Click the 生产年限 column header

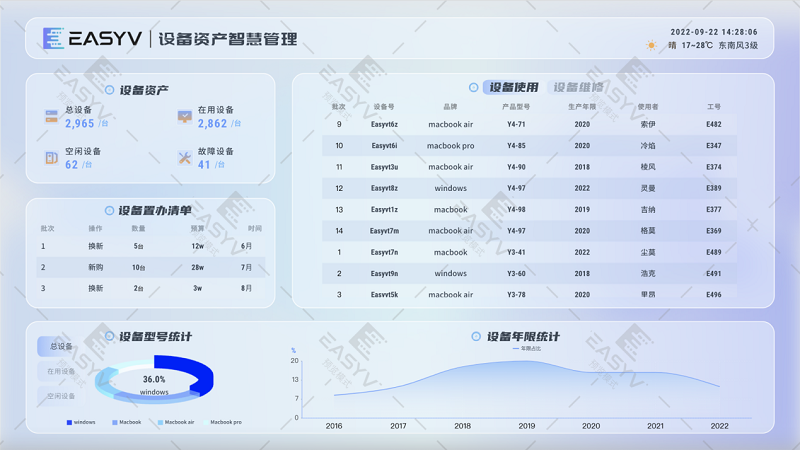click(581, 106)
